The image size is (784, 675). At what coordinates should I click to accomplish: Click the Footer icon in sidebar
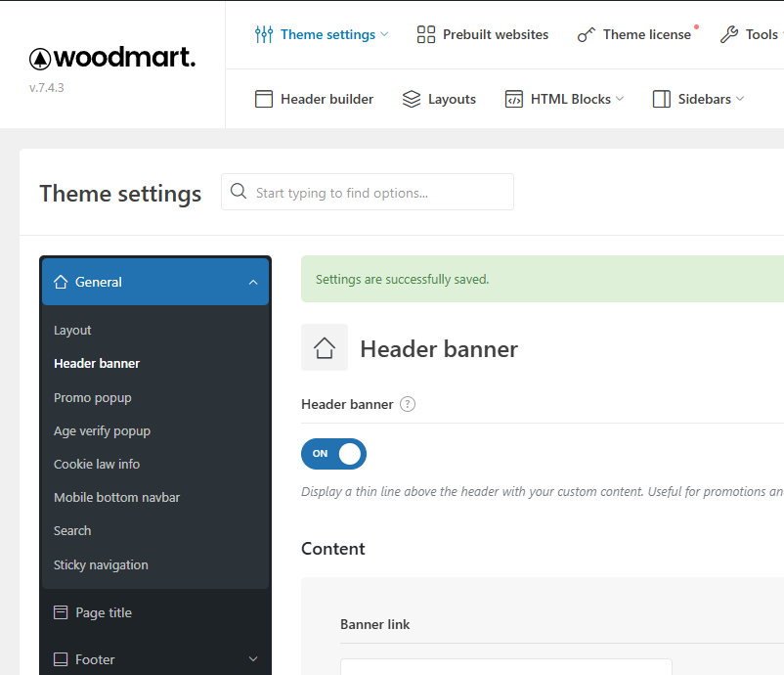[61, 659]
